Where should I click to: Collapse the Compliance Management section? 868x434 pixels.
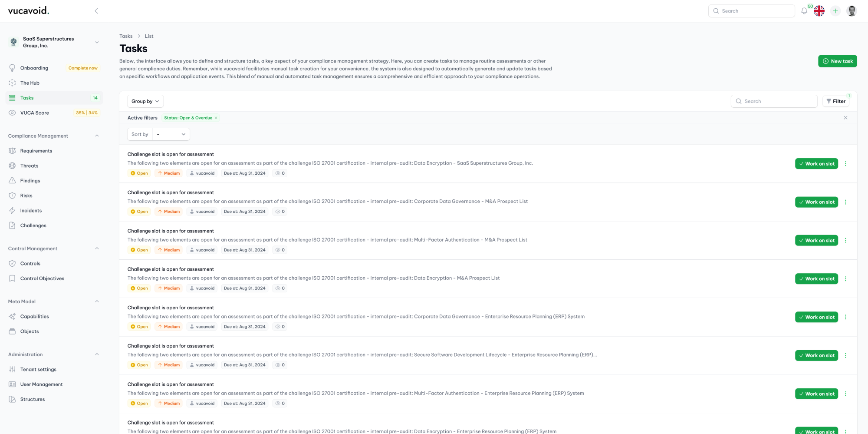pos(96,136)
